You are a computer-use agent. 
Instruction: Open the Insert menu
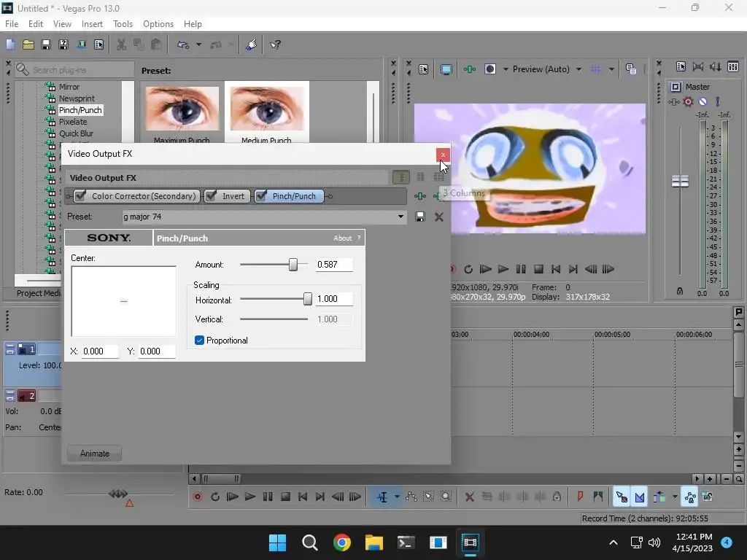click(92, 24)
